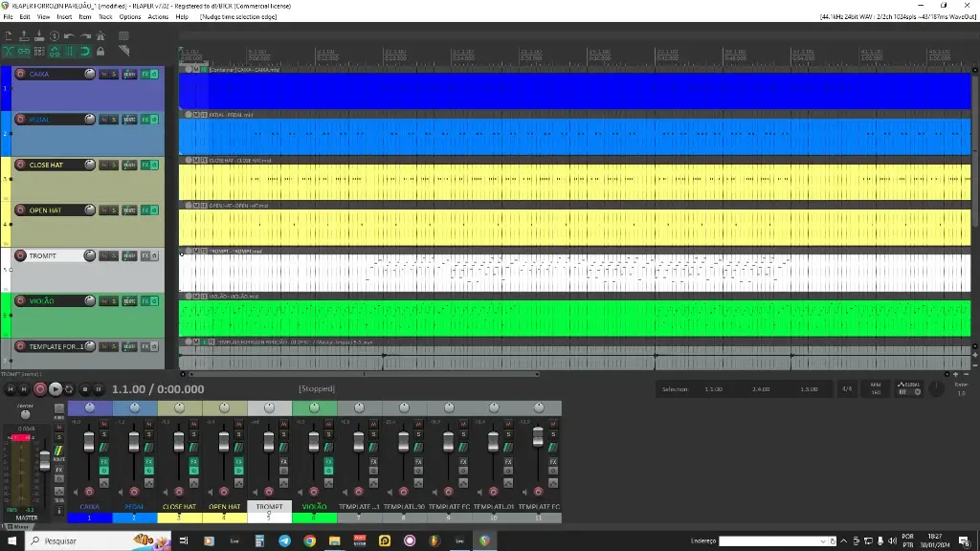Mute CAIXA channel in mixer
The image size is (980, 551).
point(103,424)
